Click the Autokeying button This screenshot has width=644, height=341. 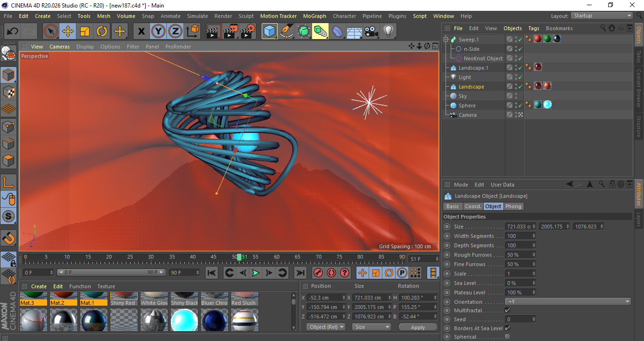331,273
